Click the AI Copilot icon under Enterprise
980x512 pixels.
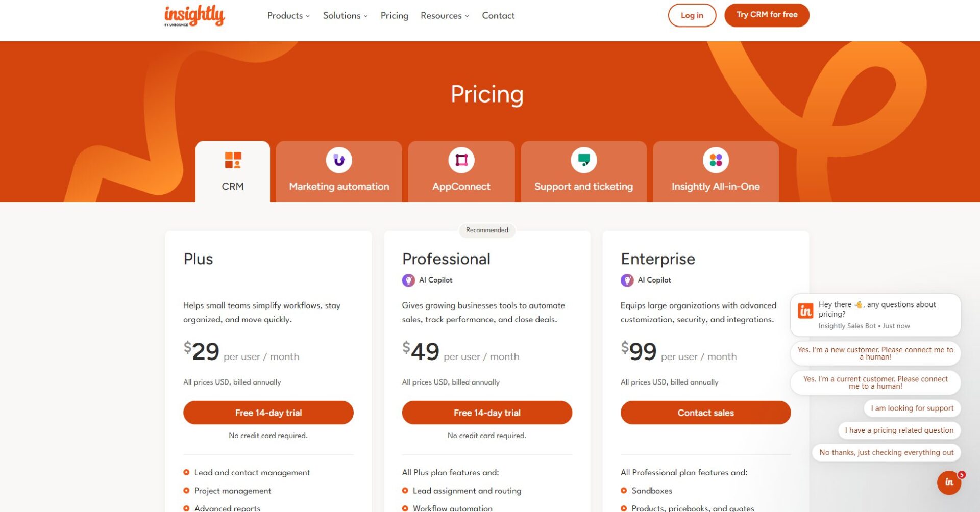627,280
